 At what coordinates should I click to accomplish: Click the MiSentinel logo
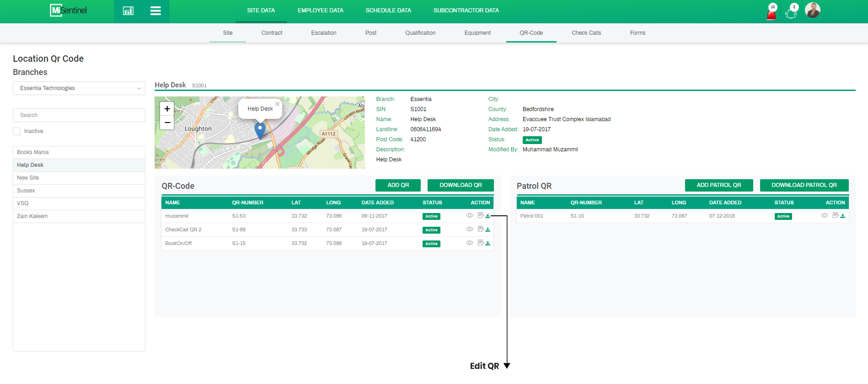pos(68,10)
